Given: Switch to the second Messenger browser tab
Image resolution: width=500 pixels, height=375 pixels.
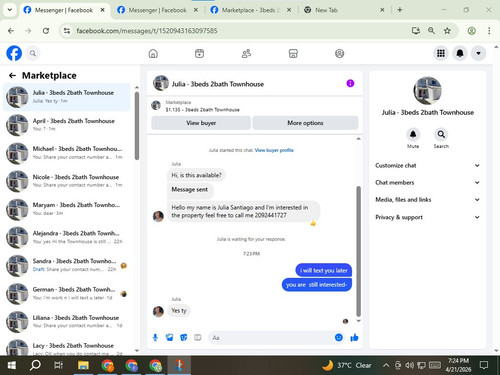Looking at the screenshot, I should [x=157, y=10].
